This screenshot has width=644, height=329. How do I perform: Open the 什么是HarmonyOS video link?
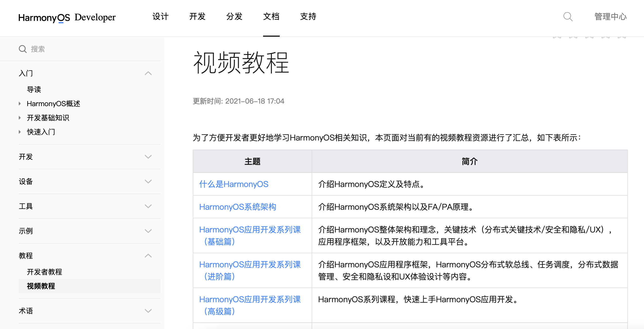(x=234, y=184)
